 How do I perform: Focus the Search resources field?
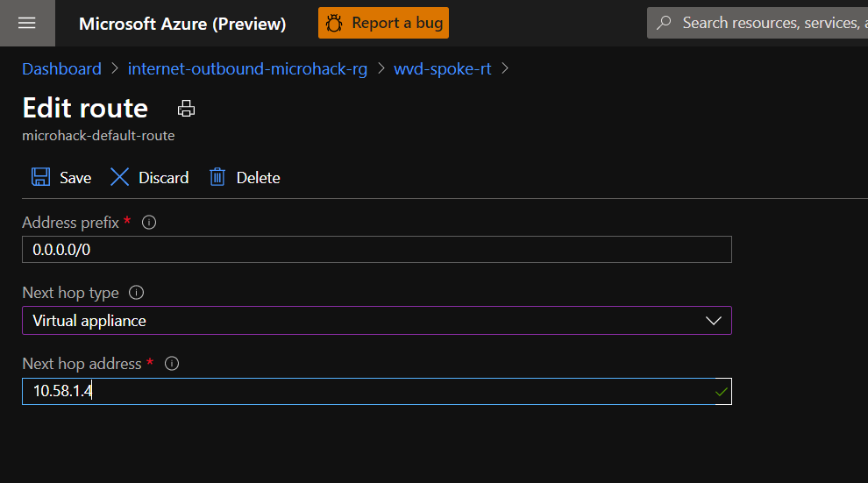click(758, 23)
